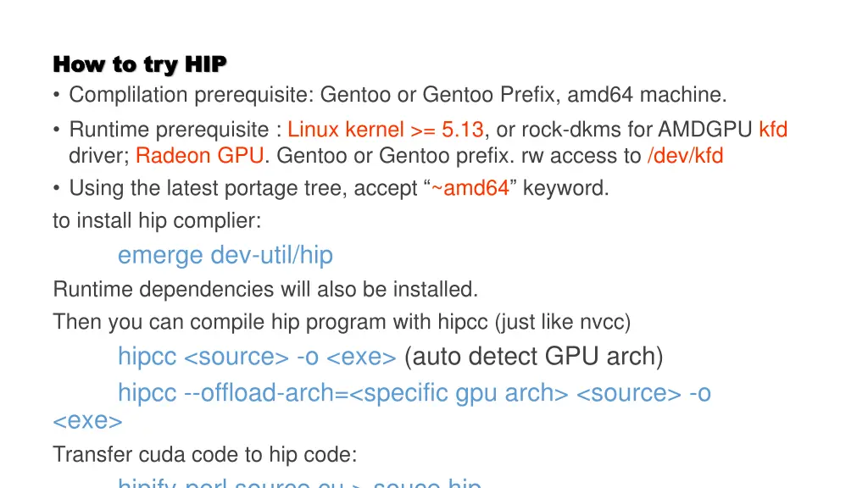
Task: Click the "(auto detect GPU arch)" note
Action: click(x=533, y=357)
